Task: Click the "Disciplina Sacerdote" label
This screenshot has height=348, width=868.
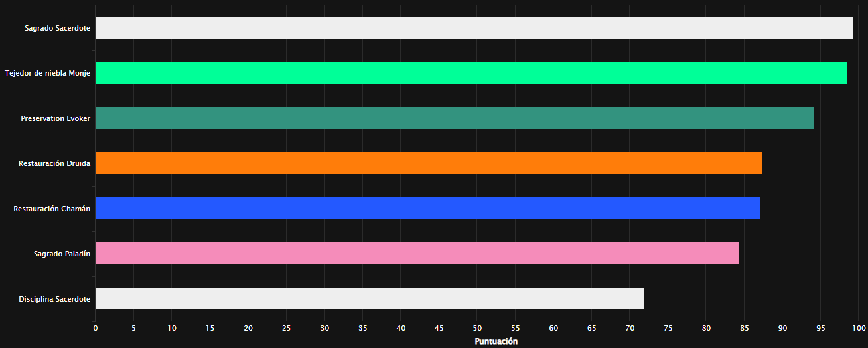Action: pos(54,299)
